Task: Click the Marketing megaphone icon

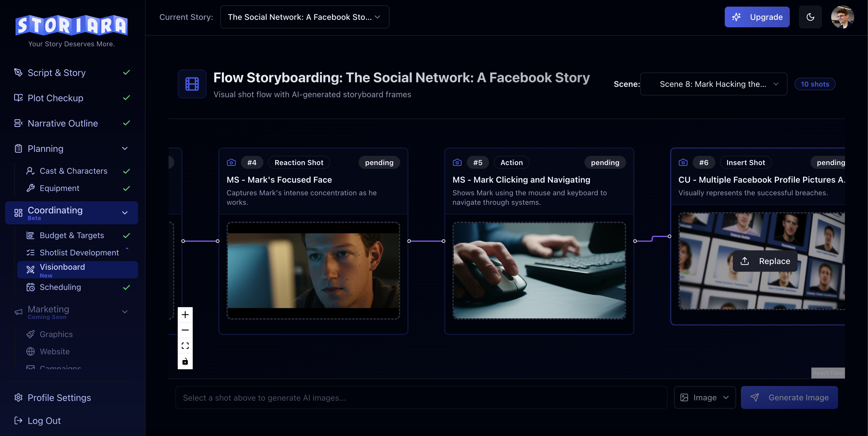Action: pyautogui.click(x=18, y=312)
